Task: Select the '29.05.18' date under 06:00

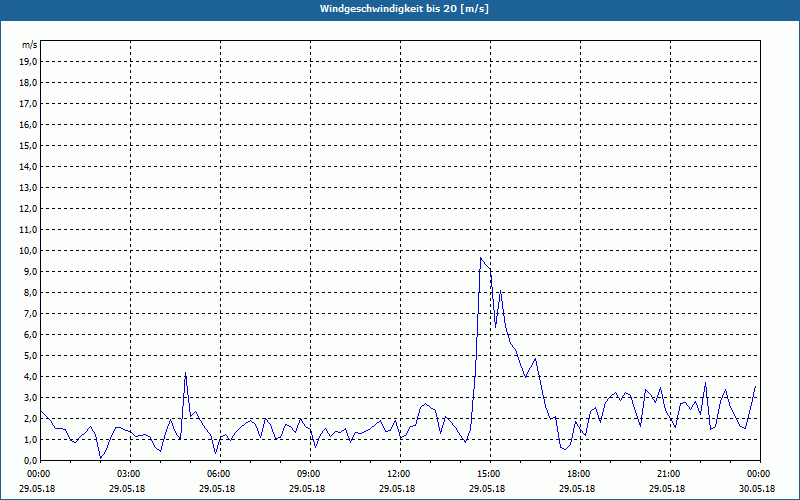Action: tap(217, 488)
